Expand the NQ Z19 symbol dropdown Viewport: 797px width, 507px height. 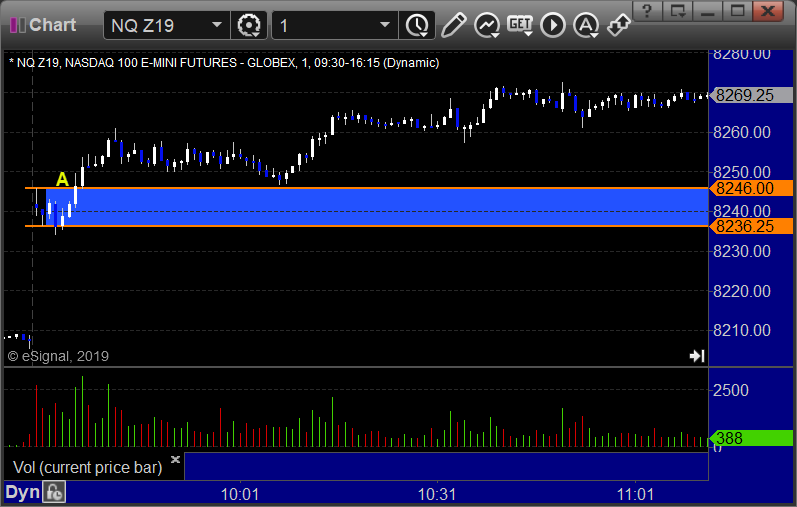(x=217, y=25)
